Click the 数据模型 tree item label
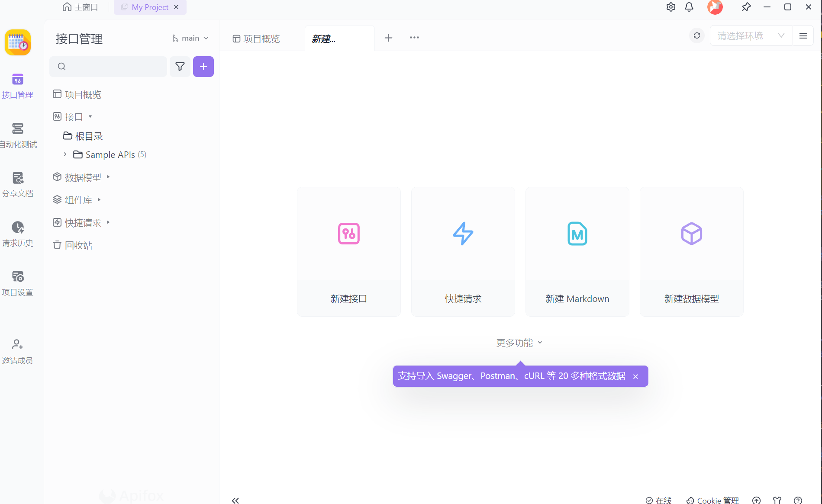This screenshot has height=504, width=822. coord(83,177)
